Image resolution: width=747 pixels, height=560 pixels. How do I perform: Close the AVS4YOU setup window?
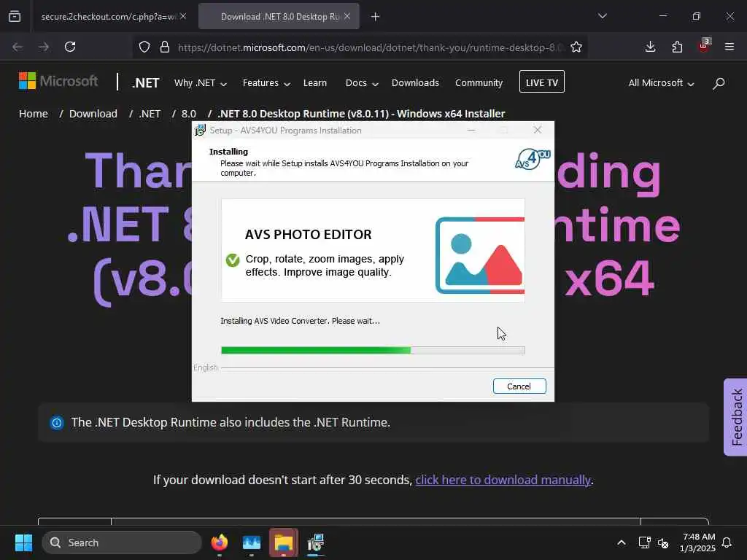538,130
